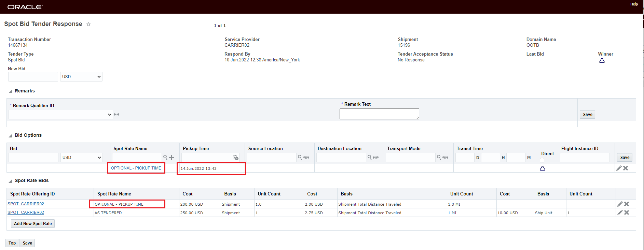Select the Ship Unit basis cell
The height and width of the screenshot is (250, 644).
pos(544,213)
